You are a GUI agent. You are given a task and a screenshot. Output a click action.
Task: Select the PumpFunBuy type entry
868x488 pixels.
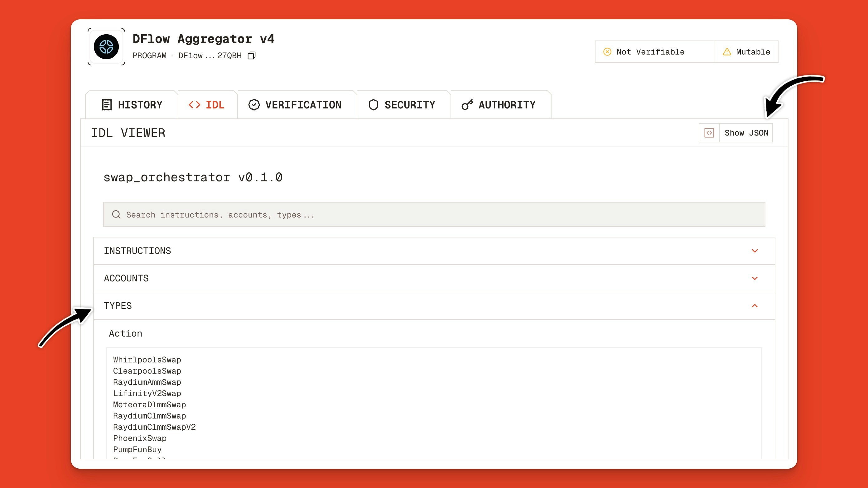coord(137,449)
